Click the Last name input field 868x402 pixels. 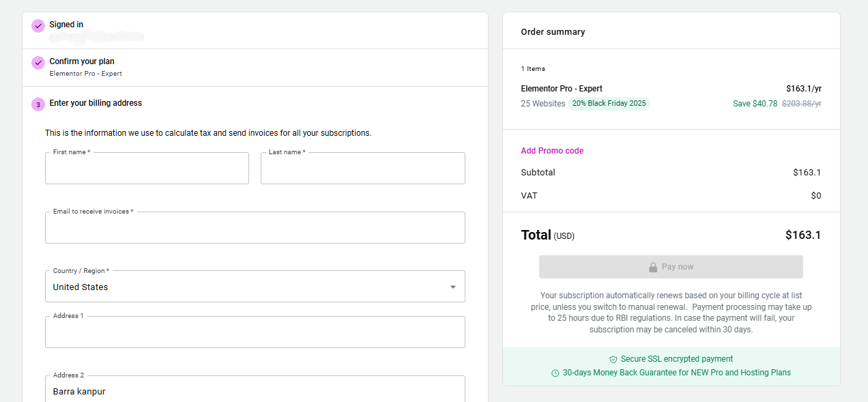[362, 168]
